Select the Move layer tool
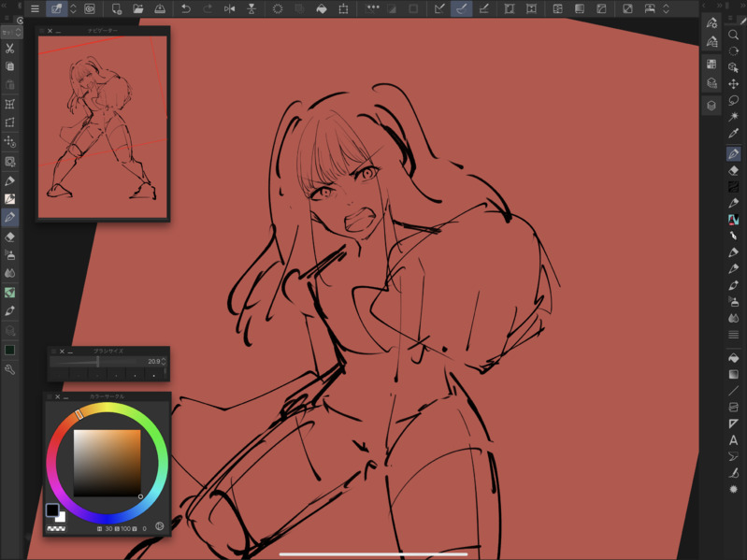 734,84
